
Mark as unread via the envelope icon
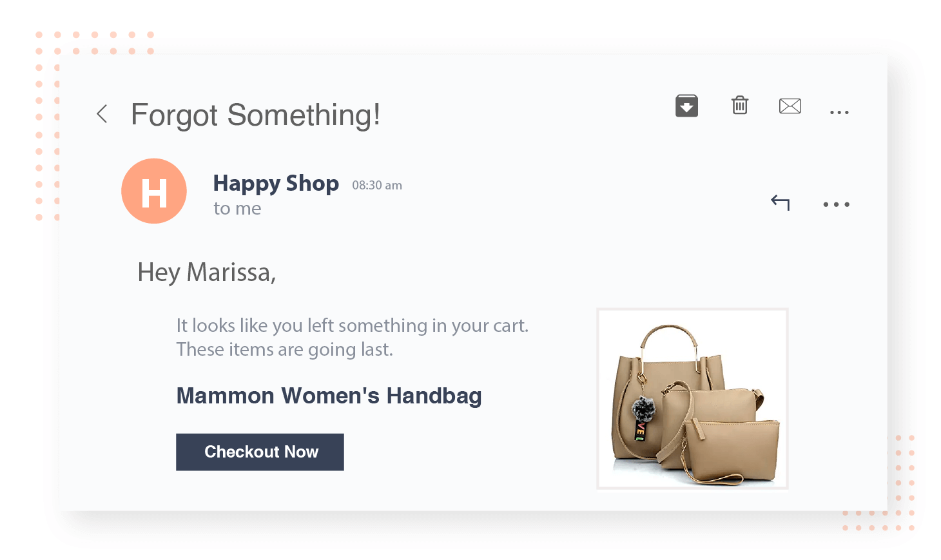click(x=790, y=106)
